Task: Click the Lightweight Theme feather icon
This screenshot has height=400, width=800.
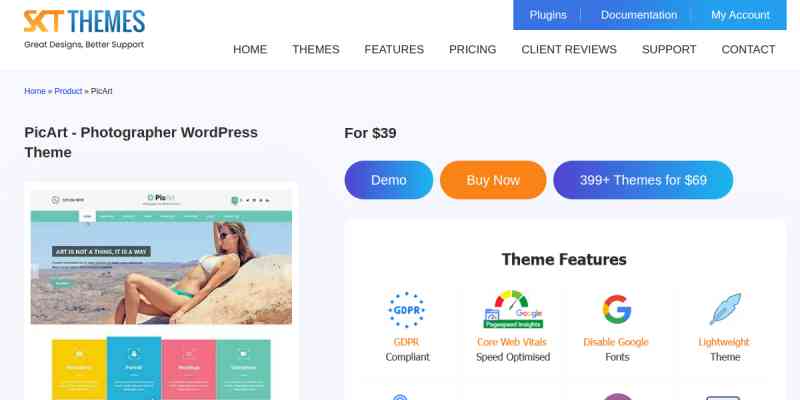Action: point(725,309)
